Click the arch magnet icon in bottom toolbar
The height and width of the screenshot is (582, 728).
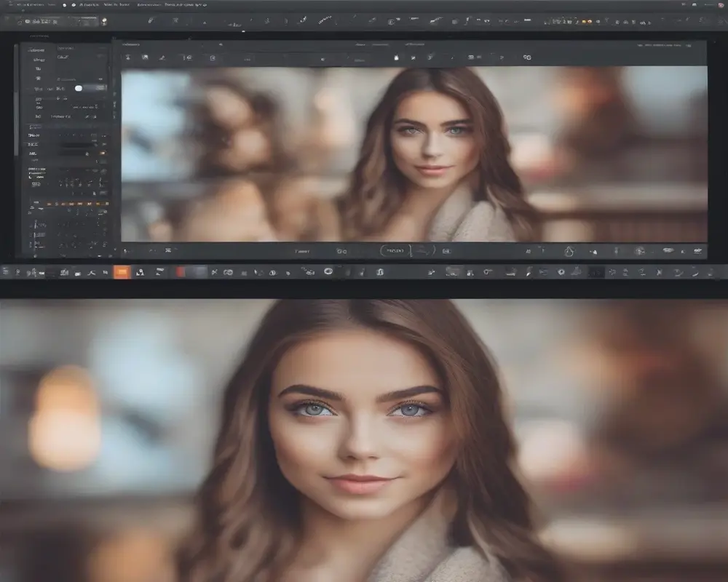380,272
